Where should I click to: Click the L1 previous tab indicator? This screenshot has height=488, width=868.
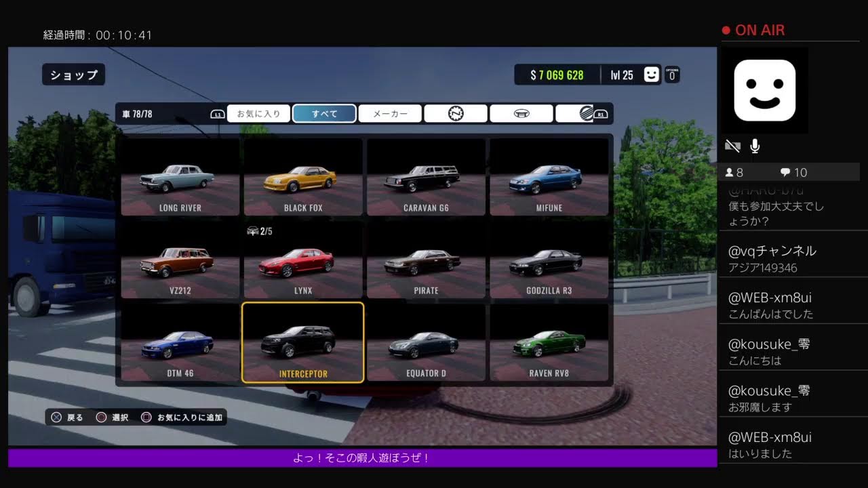(x=218, y=114)
